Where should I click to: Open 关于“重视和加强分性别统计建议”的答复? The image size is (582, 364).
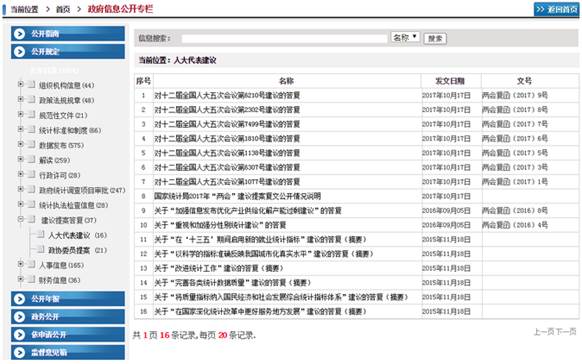pos(220,225)
